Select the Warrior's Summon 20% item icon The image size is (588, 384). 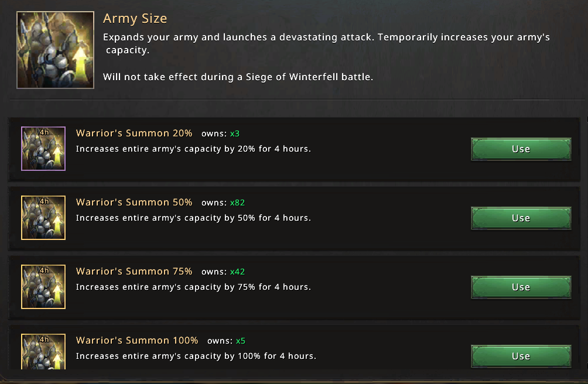[x=43, y=148]
